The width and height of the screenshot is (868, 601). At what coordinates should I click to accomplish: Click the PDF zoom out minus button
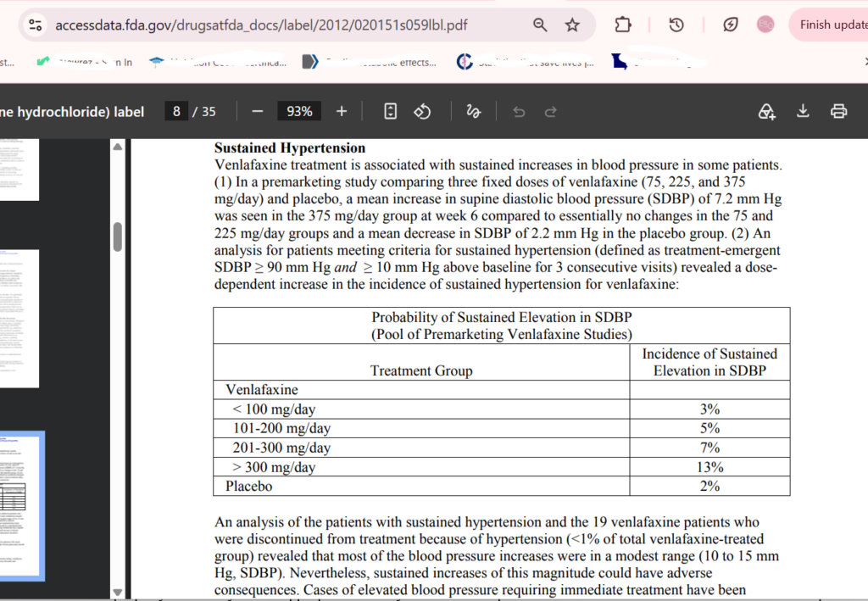click(x=258, y=111)
